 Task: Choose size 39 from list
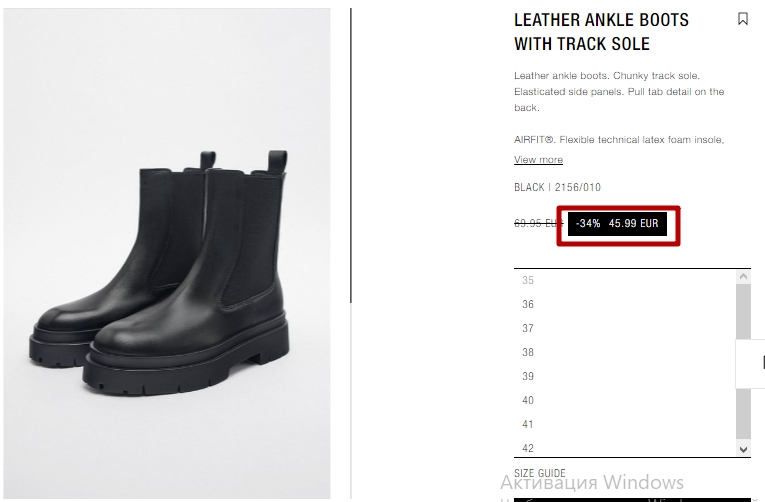(x=528, y=376)
